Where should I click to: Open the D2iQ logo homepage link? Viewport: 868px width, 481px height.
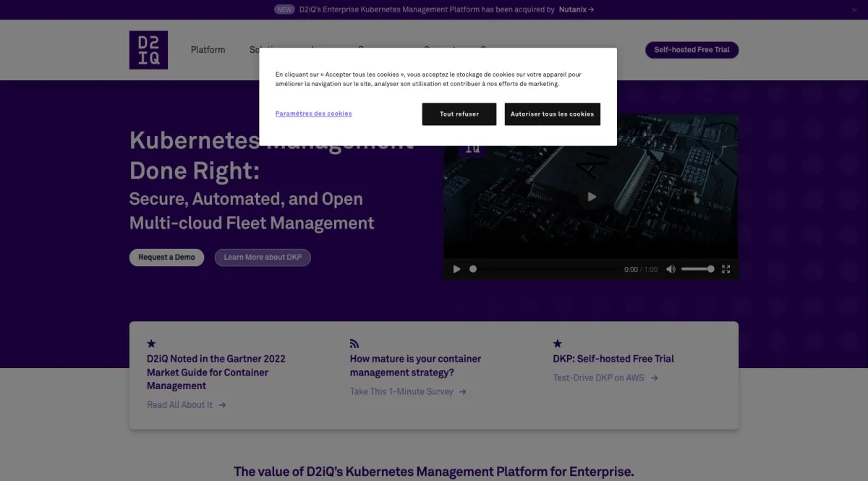coord(148,50)
